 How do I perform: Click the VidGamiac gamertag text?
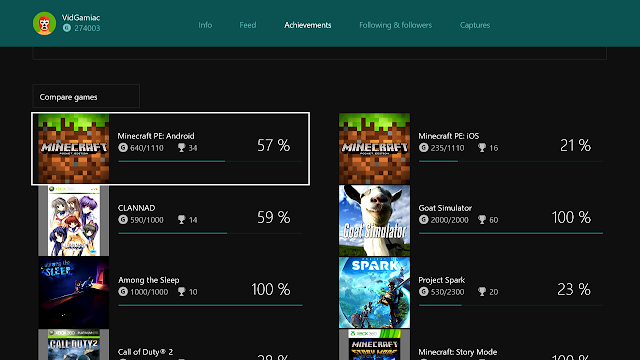pyautogui.click(x=81, y=18)
